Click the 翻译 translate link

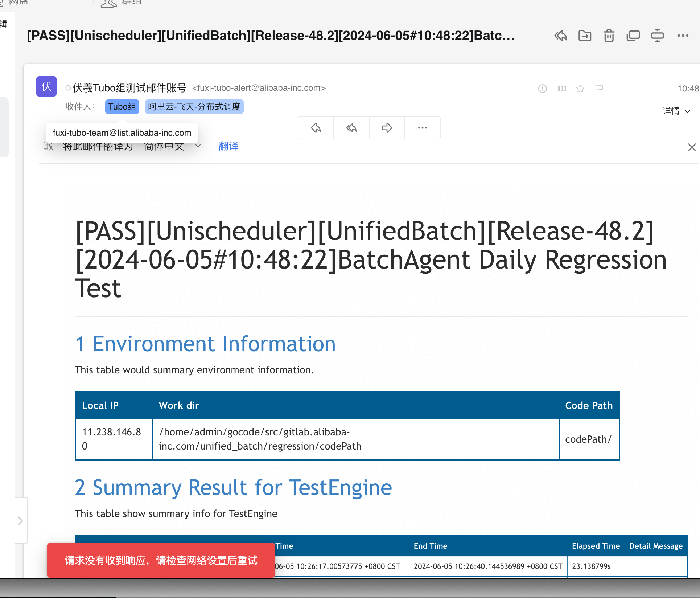click(x=228, y=146)
